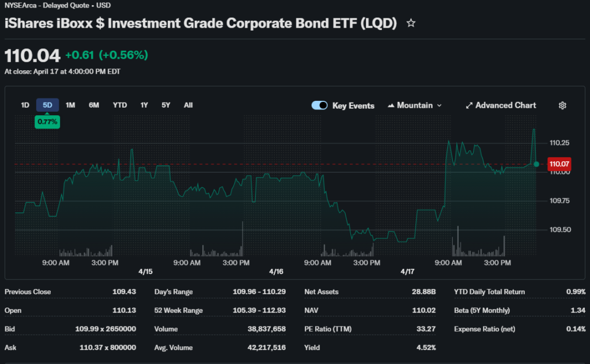Click the green 0.77% change badge
Screen dimensions: 590x364
(47, 122)
